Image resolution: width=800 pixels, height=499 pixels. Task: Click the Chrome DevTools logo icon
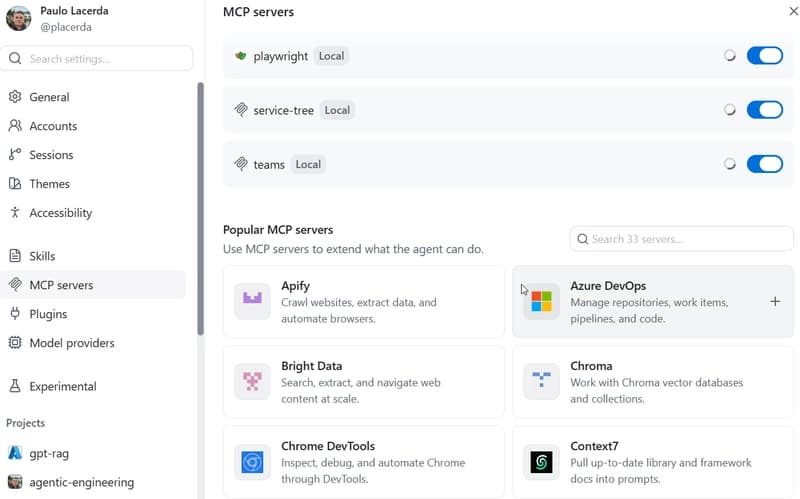252,462
